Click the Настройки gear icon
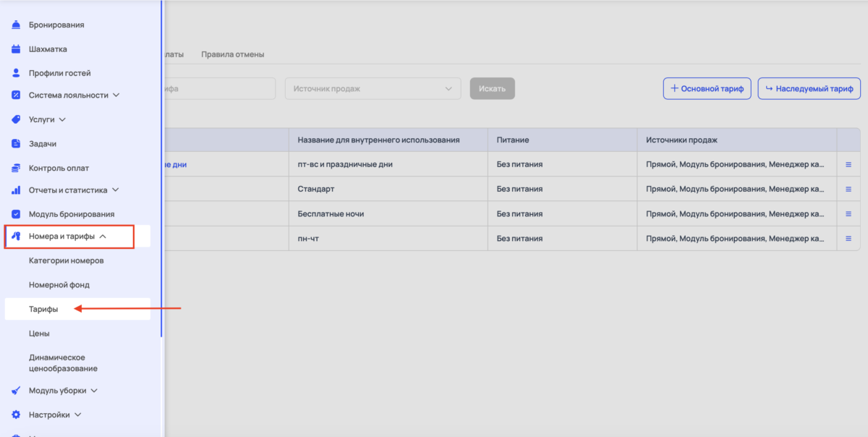This screenshot has height=437, width=868. tap(16, 415)
